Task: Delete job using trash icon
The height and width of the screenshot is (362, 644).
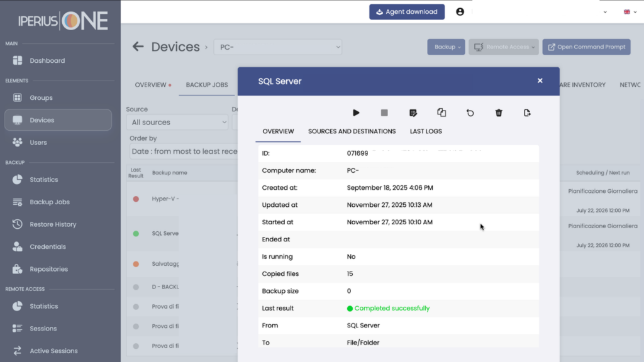Action: coord(499,113)
